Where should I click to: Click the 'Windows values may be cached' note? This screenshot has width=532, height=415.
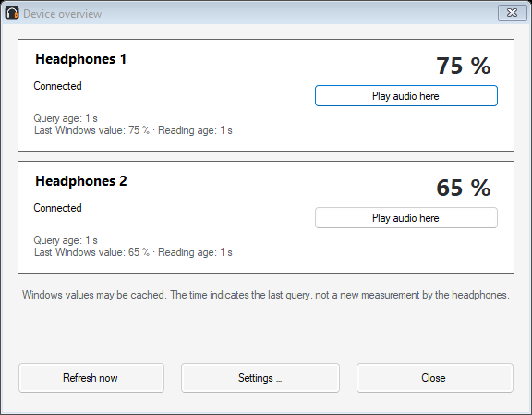pos(266,295)
